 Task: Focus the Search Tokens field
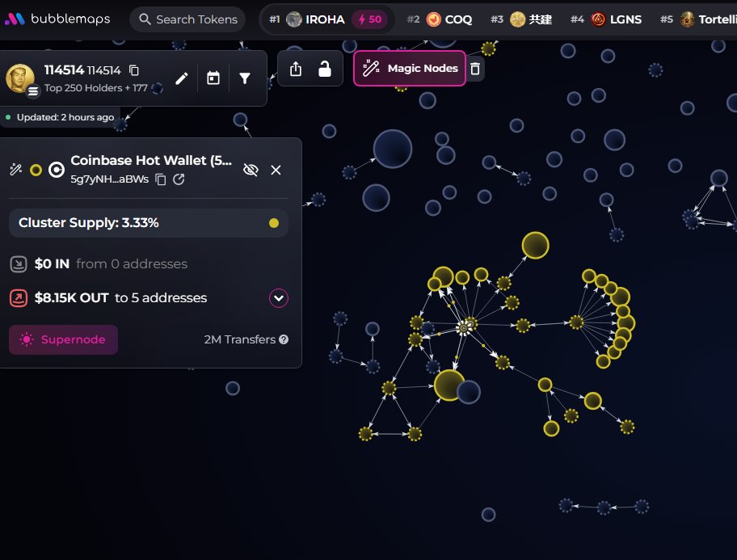pos(187,19)
